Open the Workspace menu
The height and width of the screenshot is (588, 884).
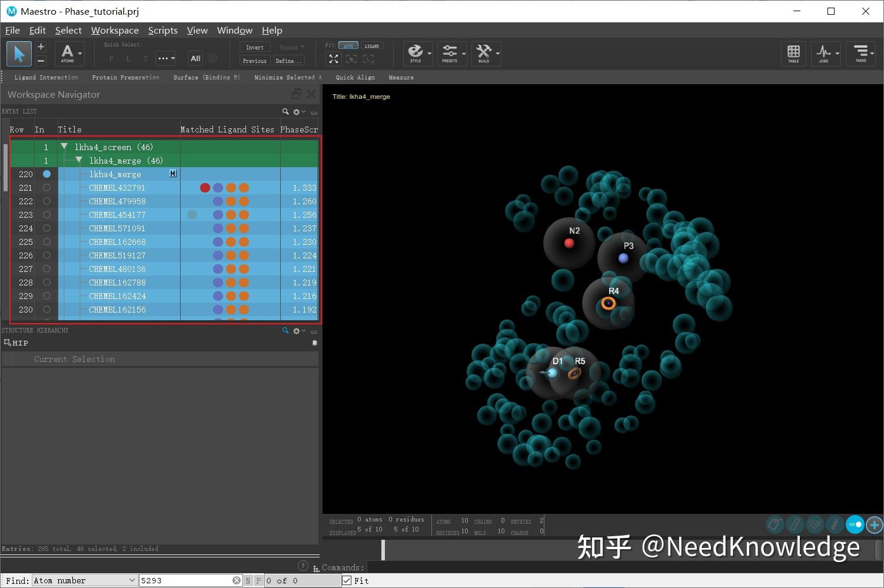click(115, 30)
